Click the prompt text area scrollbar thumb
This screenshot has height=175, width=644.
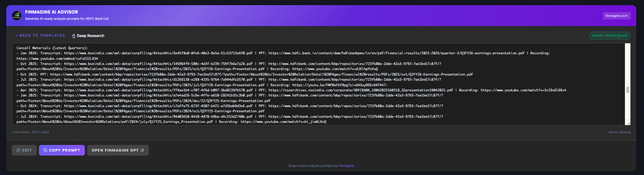coord(627,90)
